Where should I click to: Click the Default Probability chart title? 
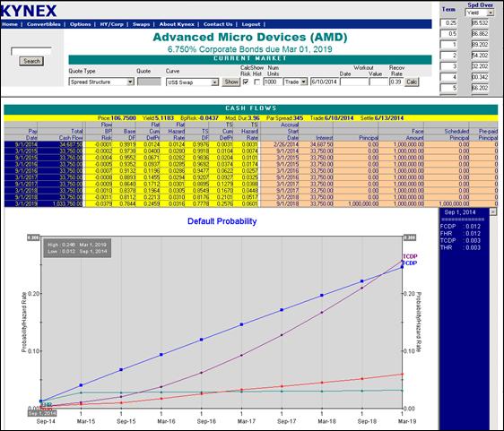(222, 221)
